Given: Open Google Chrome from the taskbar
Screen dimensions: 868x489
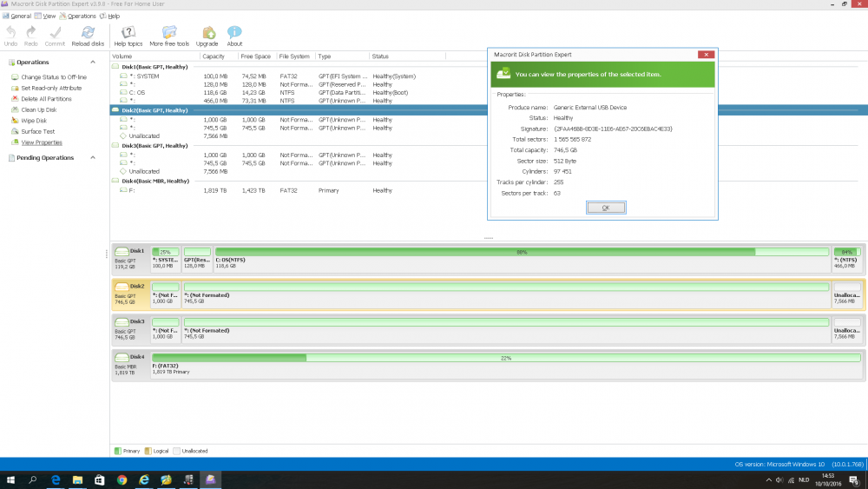Looking at the screenshot, I should click(121, 479).
